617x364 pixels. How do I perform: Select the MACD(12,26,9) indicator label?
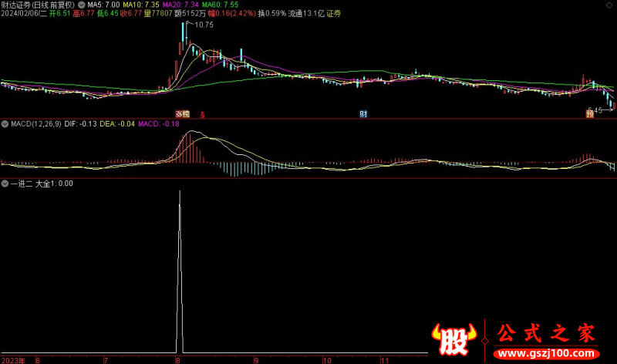(35, 123)
